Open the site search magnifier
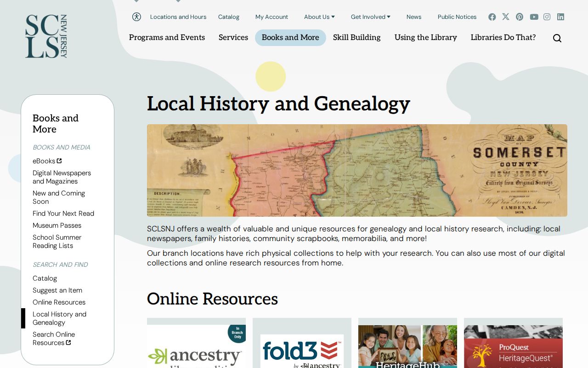The height and width of the screenshot is (368, 588). [x=557, y=38]
